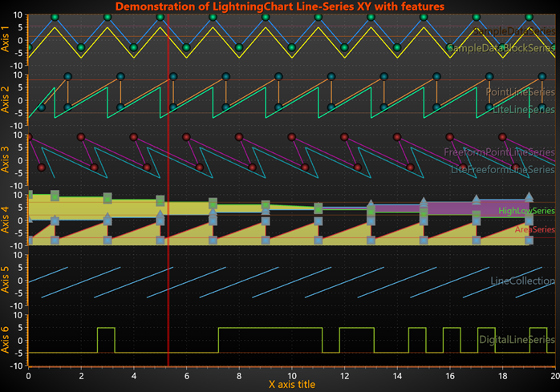This screenshot has width=560, height=392.
Task: Select the SampleDataSeries legend label
Action: pyautogui.click(x=514, y=31)
